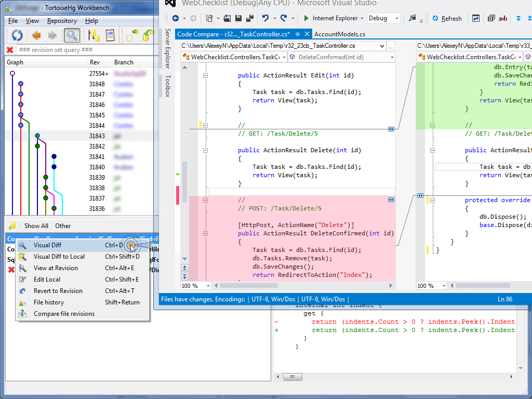This screenshot has width=532, height=399.
Task: Click the Refresh button in Code Compare
Action: pos(446,19)
